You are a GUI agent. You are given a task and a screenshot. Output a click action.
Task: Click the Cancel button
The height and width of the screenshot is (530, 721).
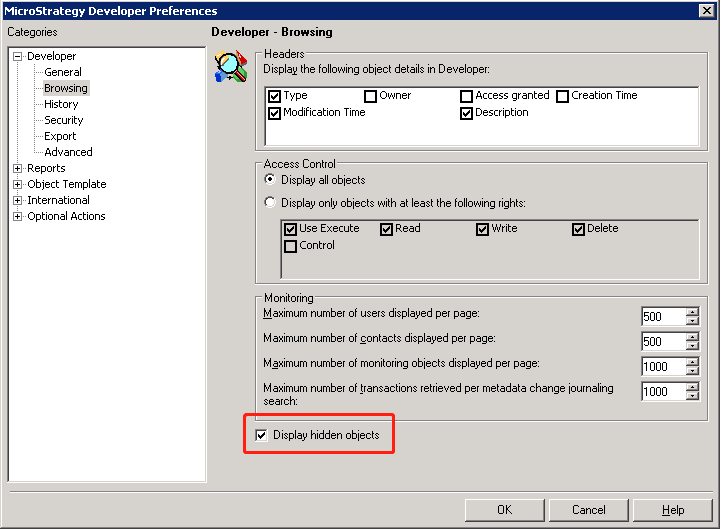(x=589, y=510)
